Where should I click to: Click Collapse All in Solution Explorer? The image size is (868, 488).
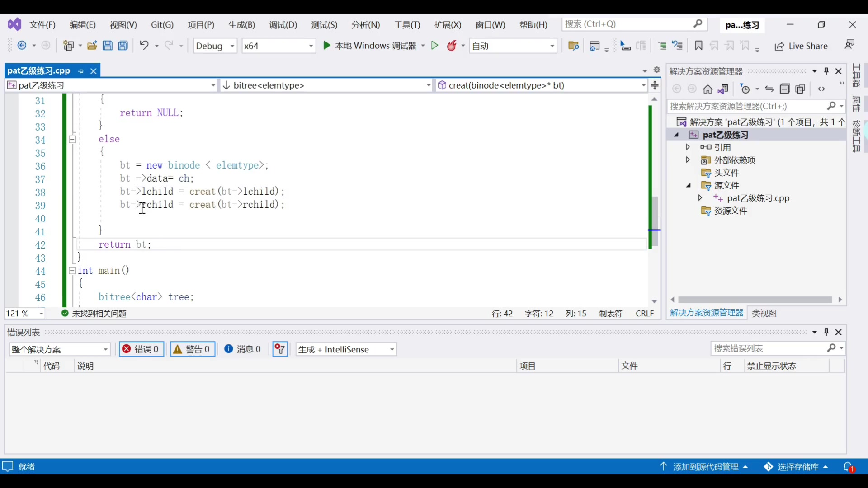(785, 89)
